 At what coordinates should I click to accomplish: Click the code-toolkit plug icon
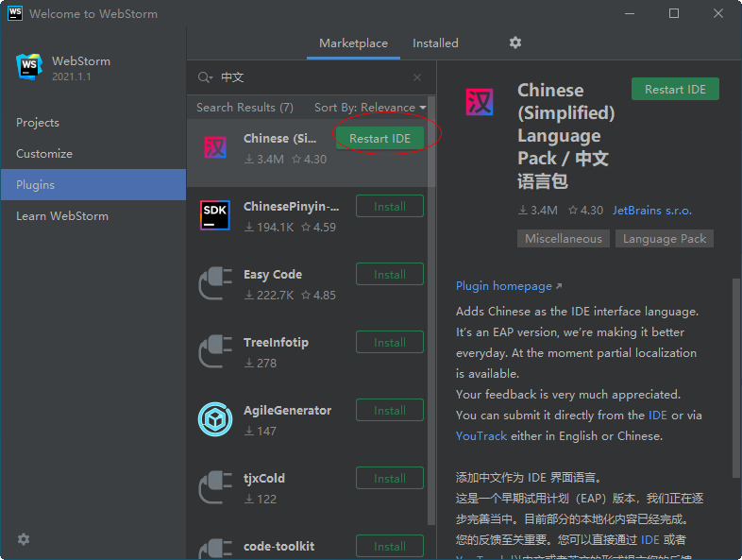click(215, 549)
